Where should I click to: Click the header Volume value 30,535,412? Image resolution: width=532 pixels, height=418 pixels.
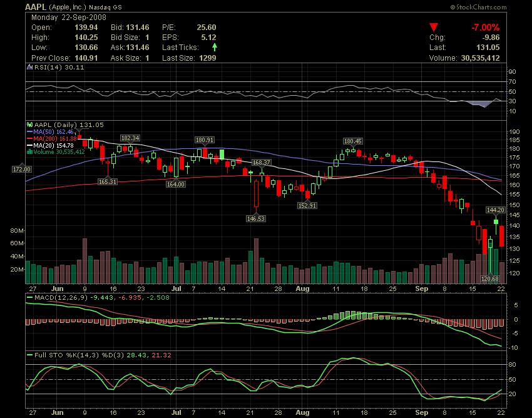[480, 58]
